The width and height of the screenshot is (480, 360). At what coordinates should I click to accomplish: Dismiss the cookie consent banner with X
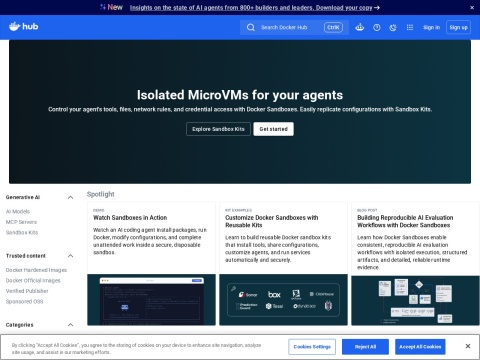click(x=468, y=346)
